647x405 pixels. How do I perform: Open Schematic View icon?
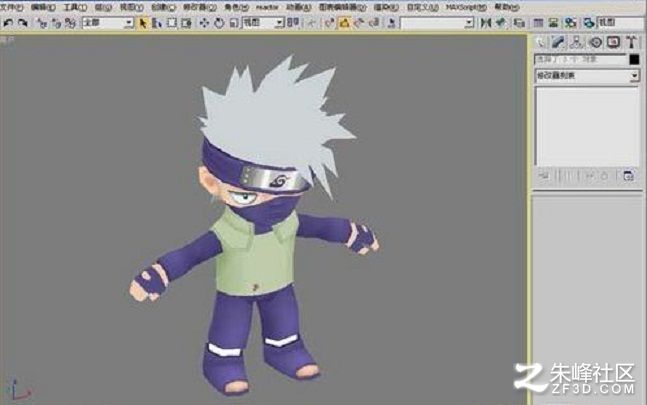tap(553, 23)
